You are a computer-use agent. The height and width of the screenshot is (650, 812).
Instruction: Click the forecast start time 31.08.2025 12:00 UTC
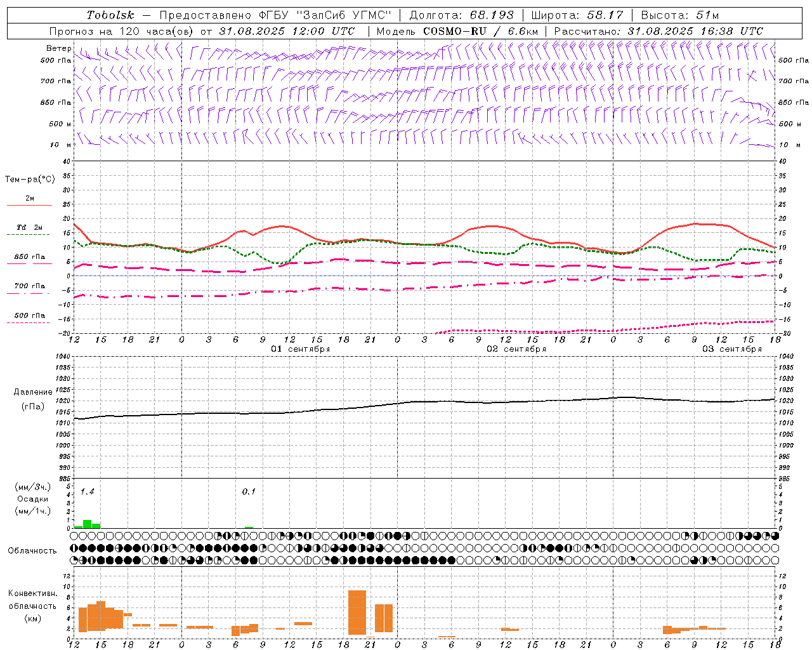(x=287, y=31)
